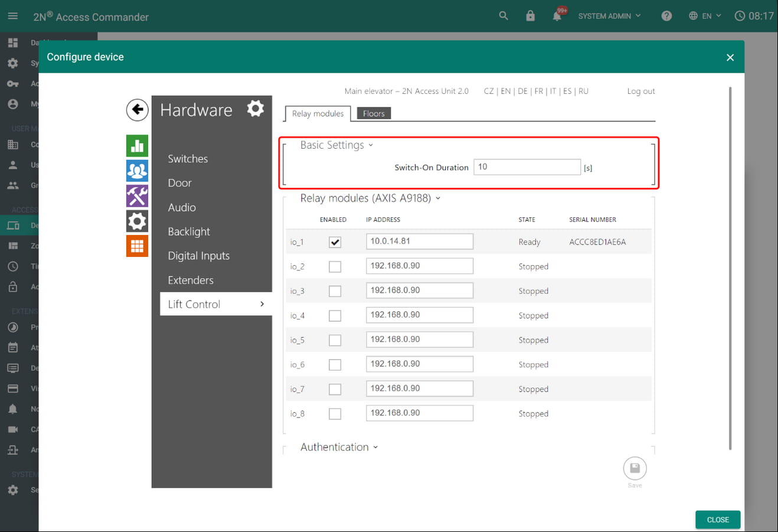Collapse the Relay modules (AXIS A9188) section

(x=370, y=198)
